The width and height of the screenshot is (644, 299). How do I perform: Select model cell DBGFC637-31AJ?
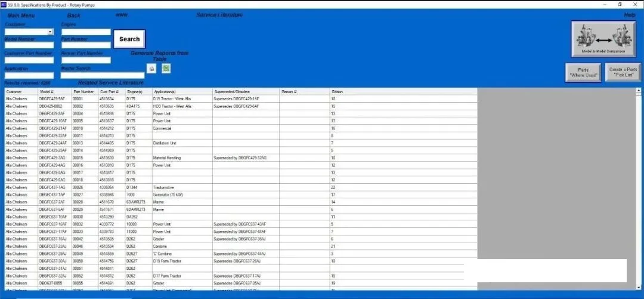55,269
